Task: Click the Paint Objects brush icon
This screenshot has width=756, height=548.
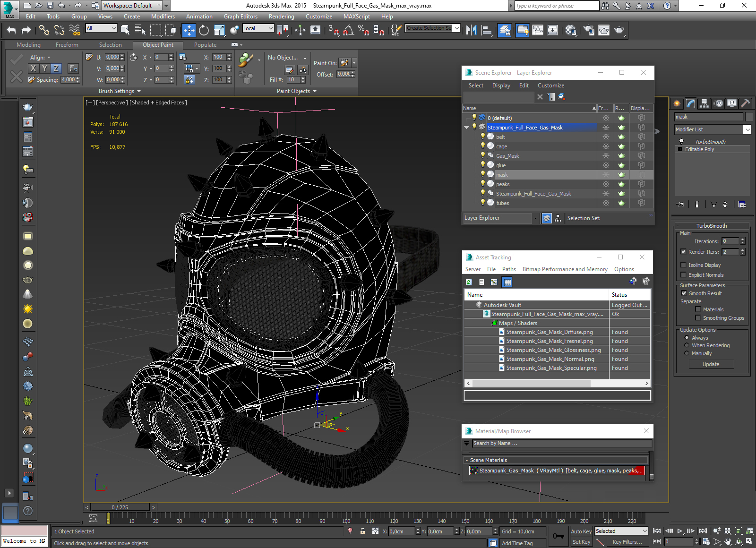Action: [245, 60]
